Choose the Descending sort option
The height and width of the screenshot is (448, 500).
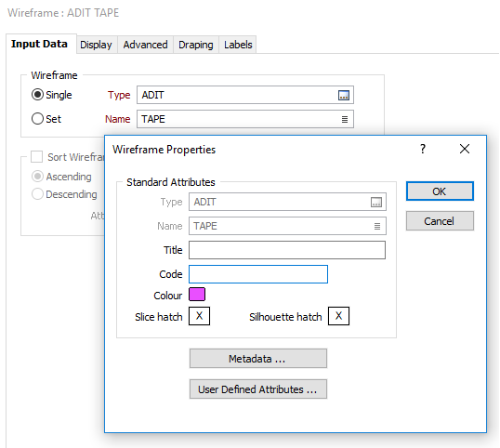pyautogui.click(x=37, y=194)
